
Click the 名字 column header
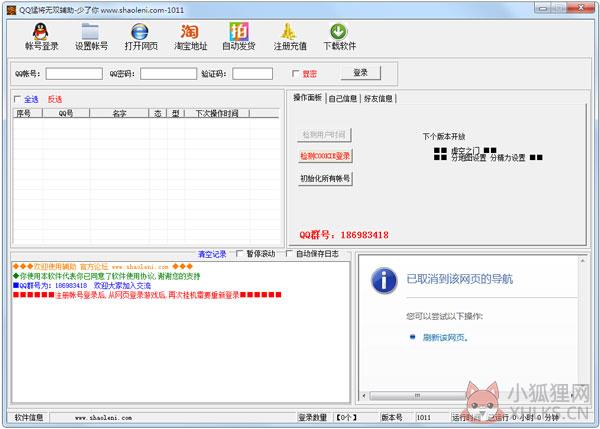click(119, 113)
